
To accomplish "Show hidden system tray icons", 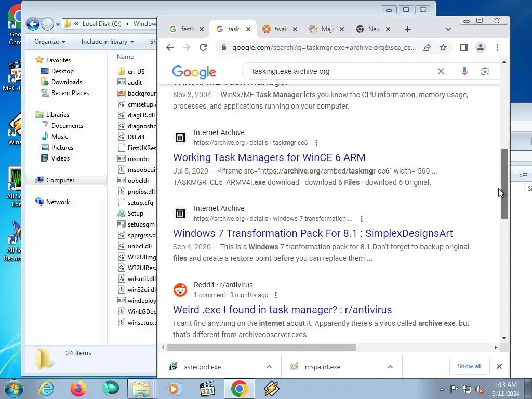I will point(442,390).
